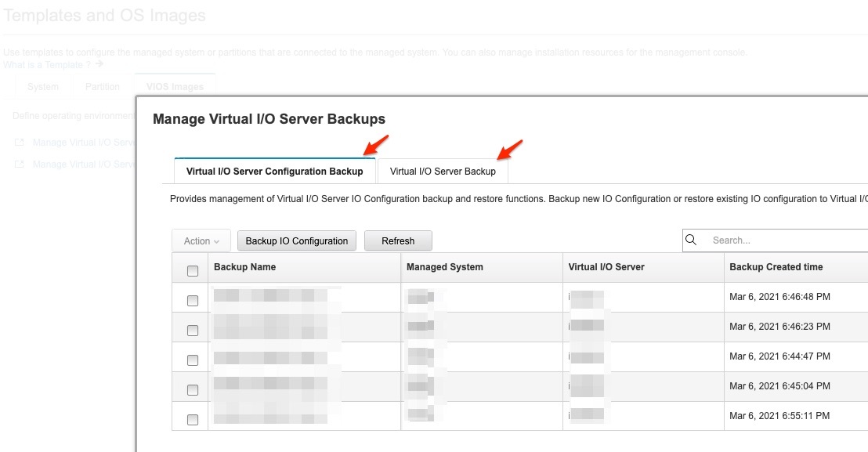The height and width of the screenshot is (452, 868).
Task: Click the first external-link icon under VIOS Images
Action: tap(20, 143)
